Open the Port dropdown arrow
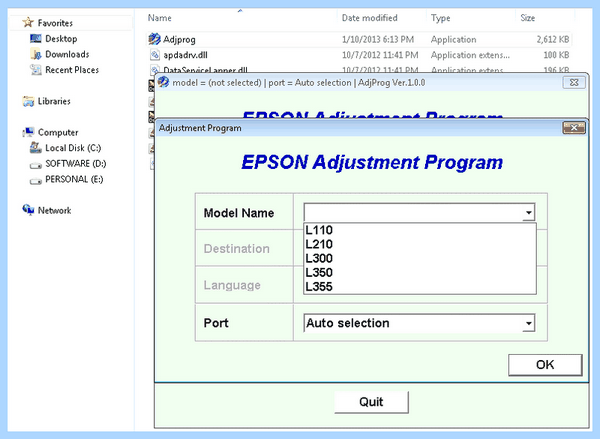 pyautogui.click(x=528, y=323)
